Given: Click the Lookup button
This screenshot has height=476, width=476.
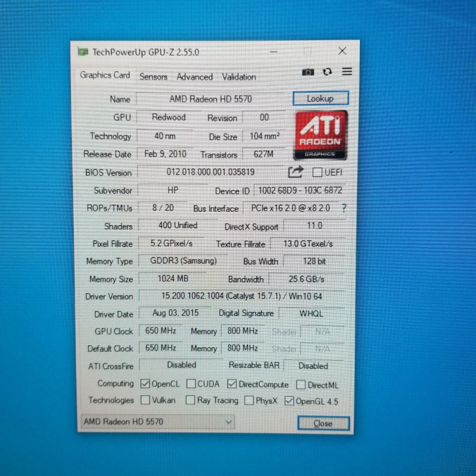Looking at the screenshot, I should point(321,99).
